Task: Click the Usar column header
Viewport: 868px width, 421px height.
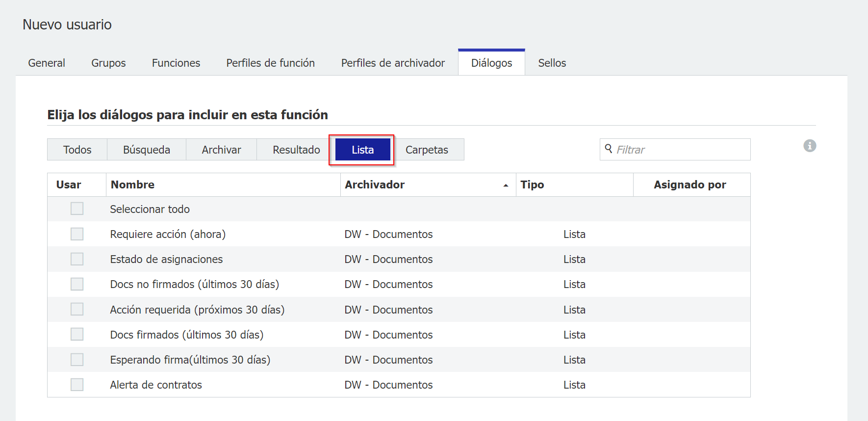Action: coord(77,184)
